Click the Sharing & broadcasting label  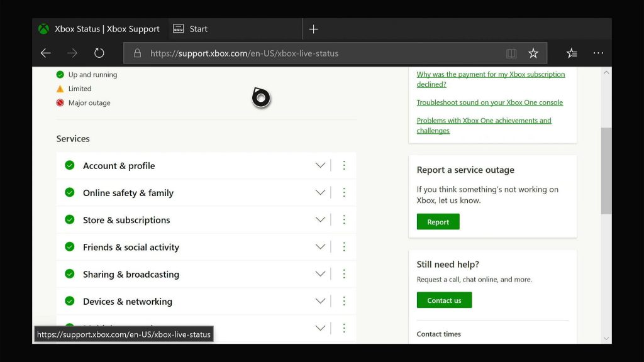coord(131,274)
